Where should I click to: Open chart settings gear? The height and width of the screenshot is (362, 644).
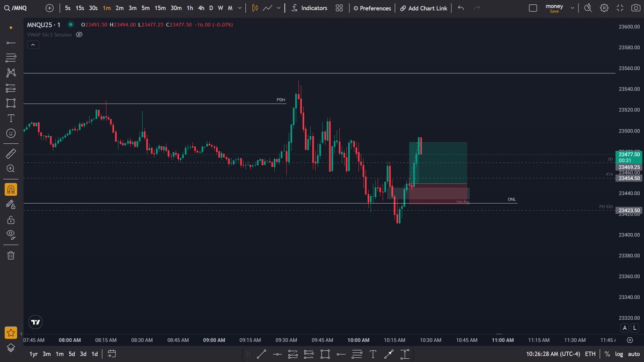click(x=604, y=8)
